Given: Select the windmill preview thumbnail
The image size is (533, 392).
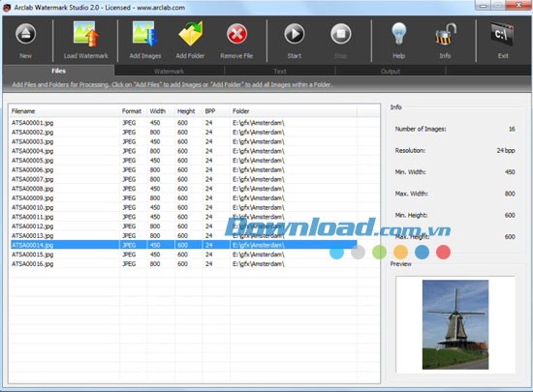Looking at the screenshot, I should tap(455, 324).
